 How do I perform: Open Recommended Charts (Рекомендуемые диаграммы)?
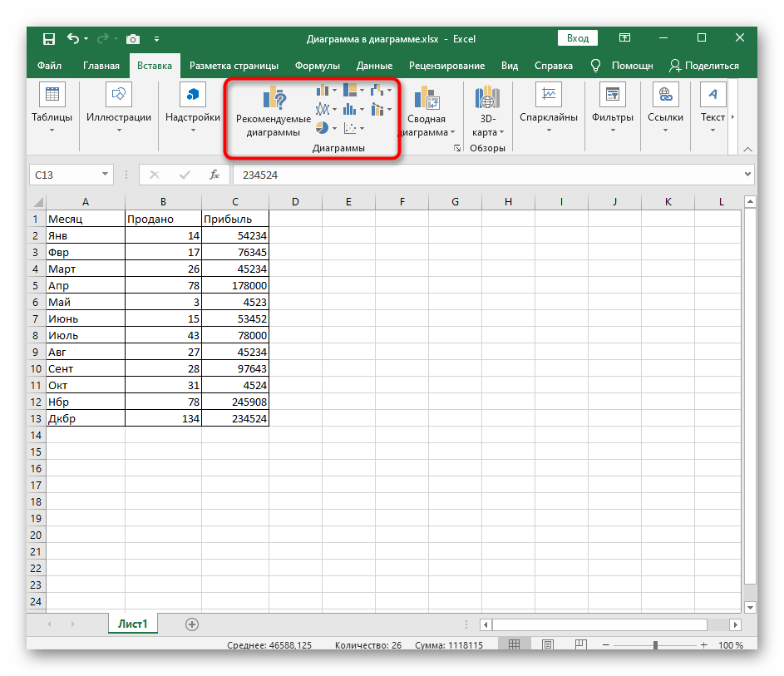[x=273, y=111]
